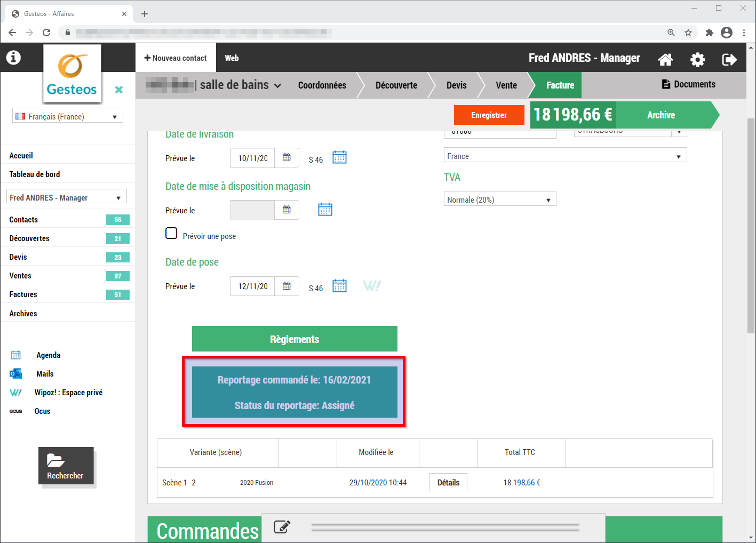
Task: Open the France country dropdown
Action: tap(564, 156)
